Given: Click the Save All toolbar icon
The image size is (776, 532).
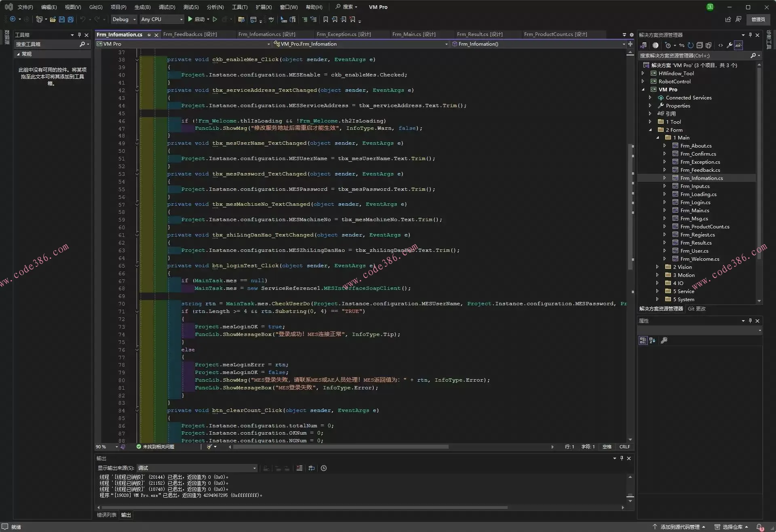Looking at the screenshot, I should click(71, 19).
